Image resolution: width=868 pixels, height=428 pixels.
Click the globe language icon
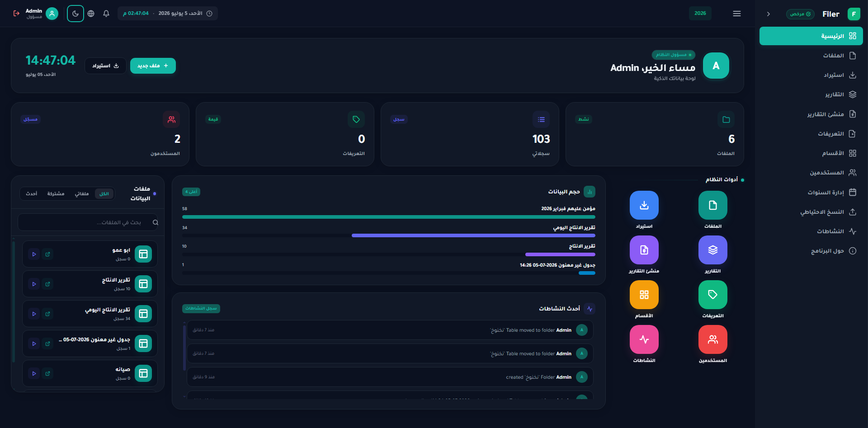tap(91, 14)
